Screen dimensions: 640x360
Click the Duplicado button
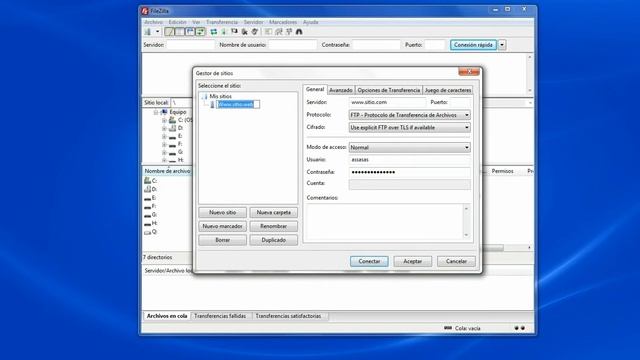[273, 240]
